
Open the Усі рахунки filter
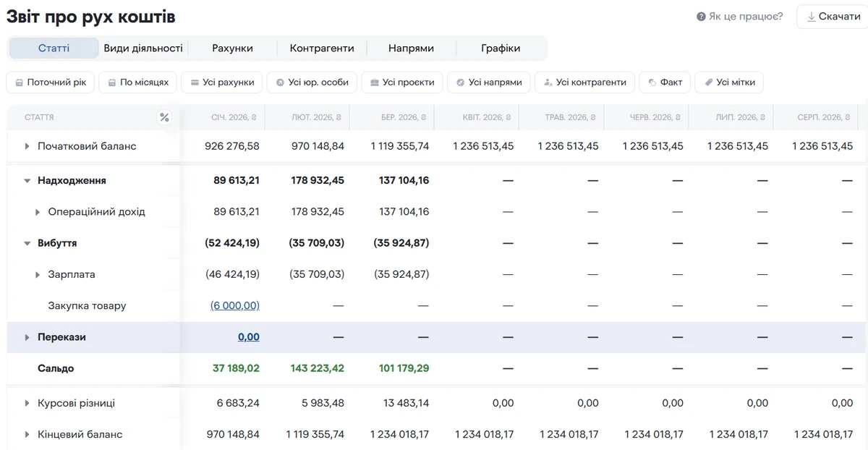[x=221, y=82]
